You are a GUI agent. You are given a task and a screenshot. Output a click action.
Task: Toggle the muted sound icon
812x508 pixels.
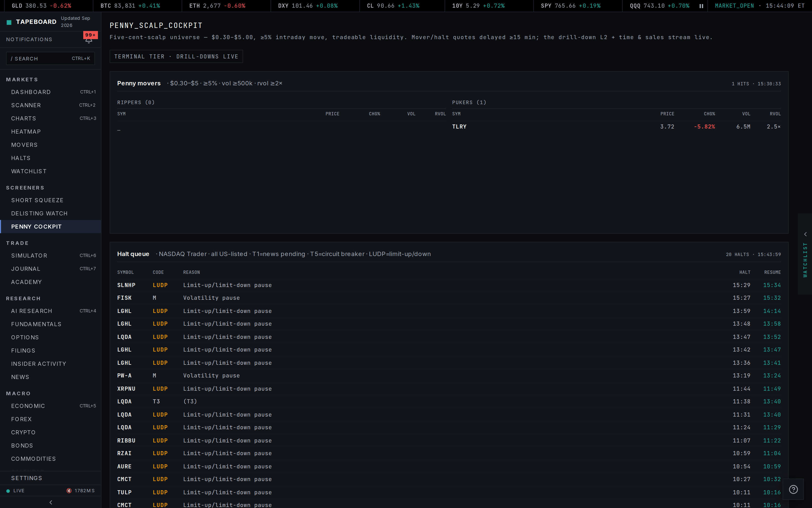coord(69,490)
